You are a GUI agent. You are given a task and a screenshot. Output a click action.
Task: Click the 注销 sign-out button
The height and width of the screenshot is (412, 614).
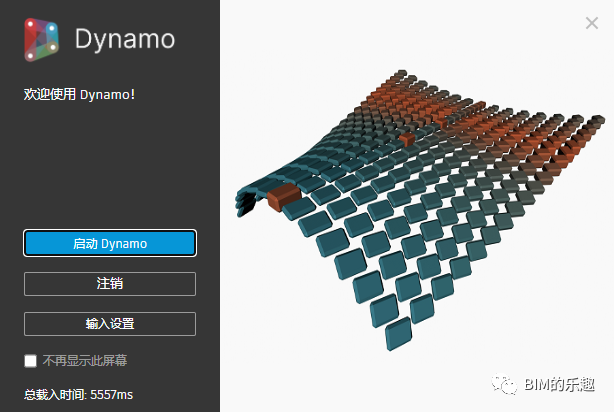point(110,284)
